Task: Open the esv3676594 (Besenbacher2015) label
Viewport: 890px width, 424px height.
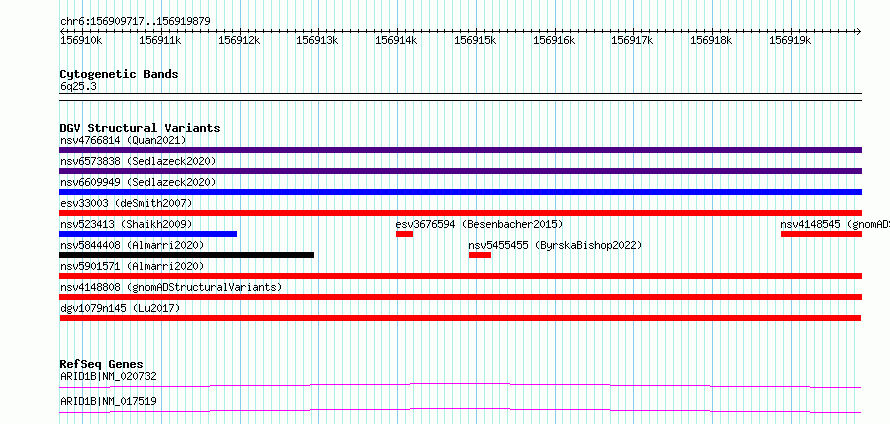Action: click(x=479, y=224)
